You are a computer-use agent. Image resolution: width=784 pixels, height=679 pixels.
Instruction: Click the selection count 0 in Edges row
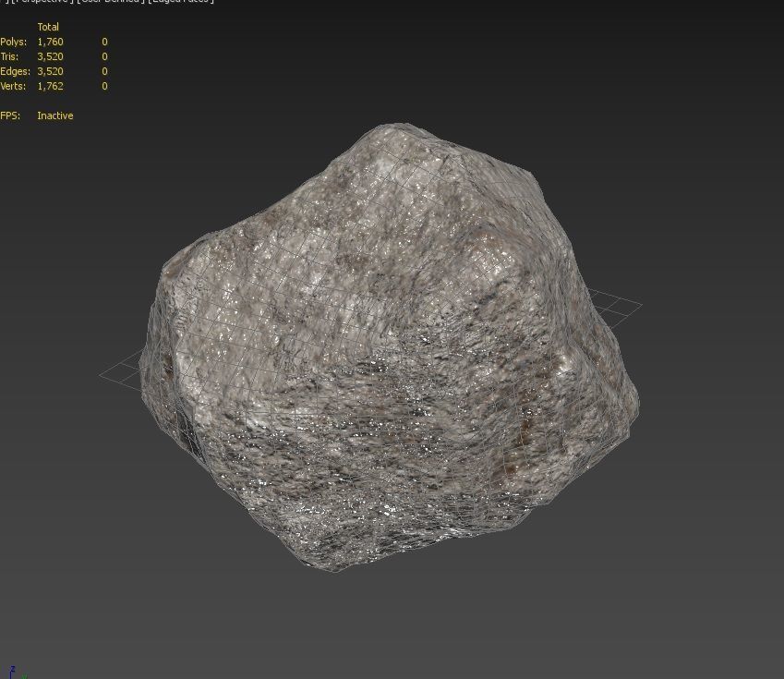pos(104,71)
